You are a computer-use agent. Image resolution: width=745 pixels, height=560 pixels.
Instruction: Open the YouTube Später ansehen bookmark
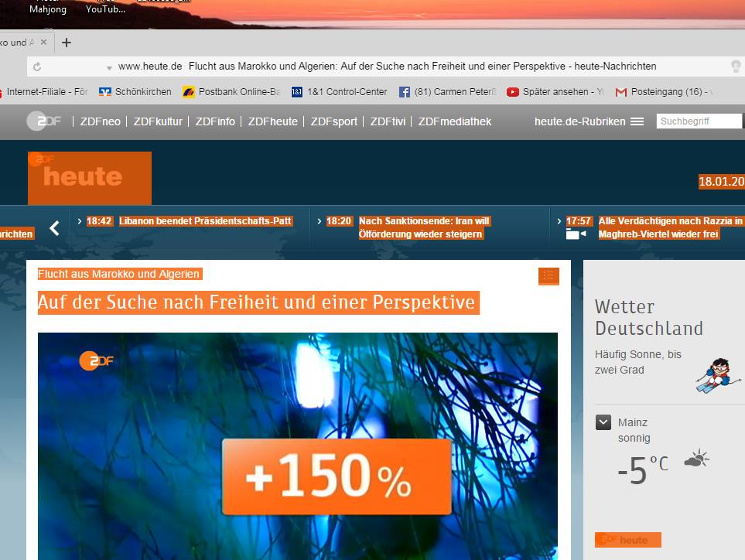(555, 92)
